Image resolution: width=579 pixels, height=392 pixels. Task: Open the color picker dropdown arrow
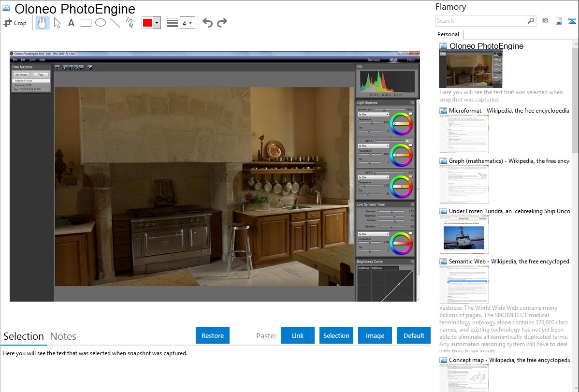[157, 23]
